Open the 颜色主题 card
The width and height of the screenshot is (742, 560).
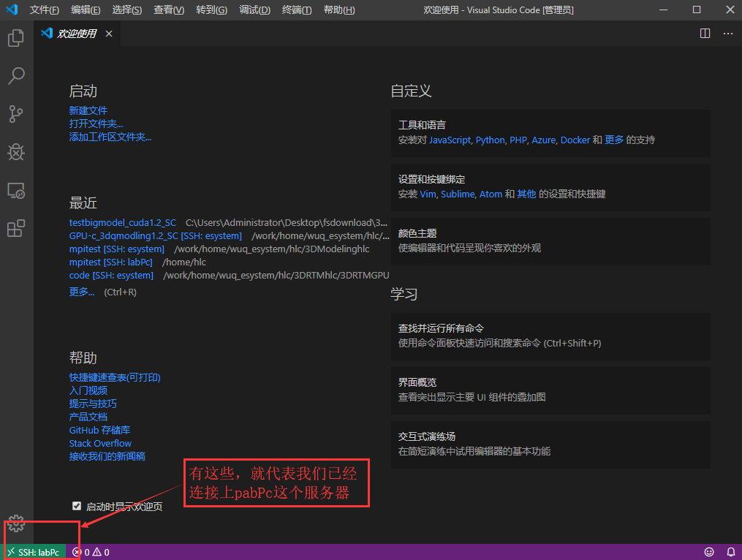(x=550, y=241)
